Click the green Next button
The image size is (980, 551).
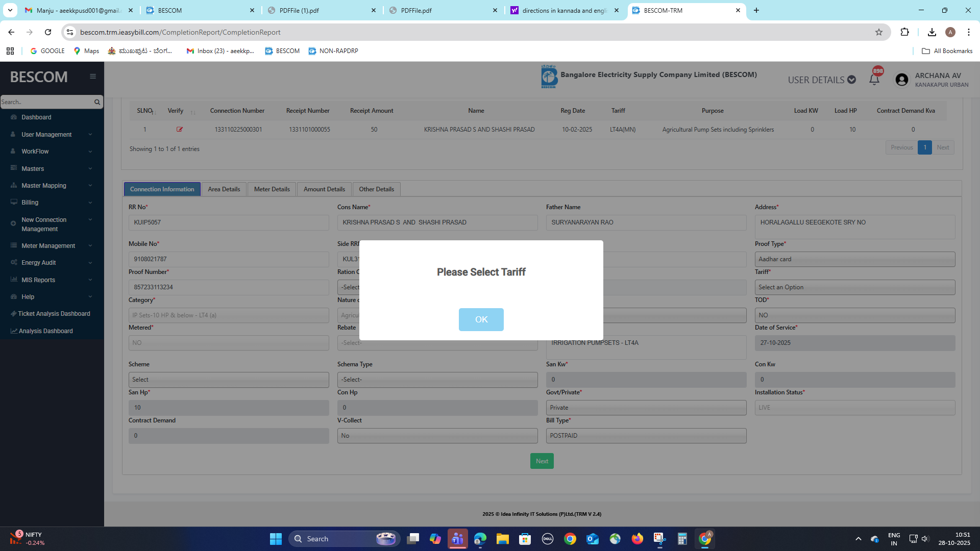[x=542, y=461]
